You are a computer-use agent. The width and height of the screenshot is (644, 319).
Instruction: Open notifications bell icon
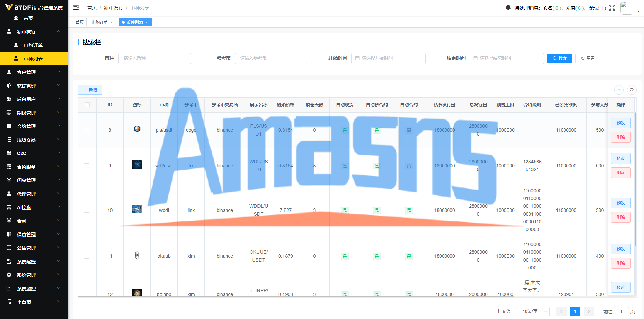click(508, 7)
